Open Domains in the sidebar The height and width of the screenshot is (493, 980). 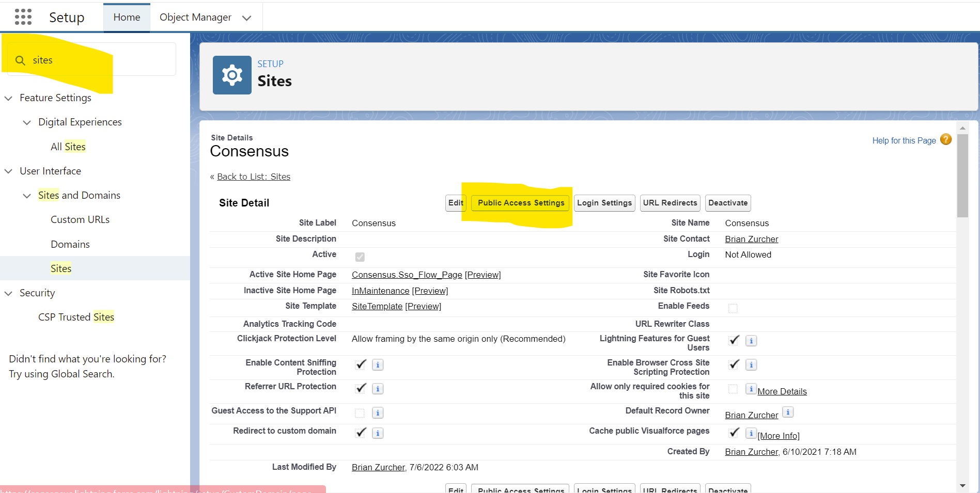pos(70,244)
